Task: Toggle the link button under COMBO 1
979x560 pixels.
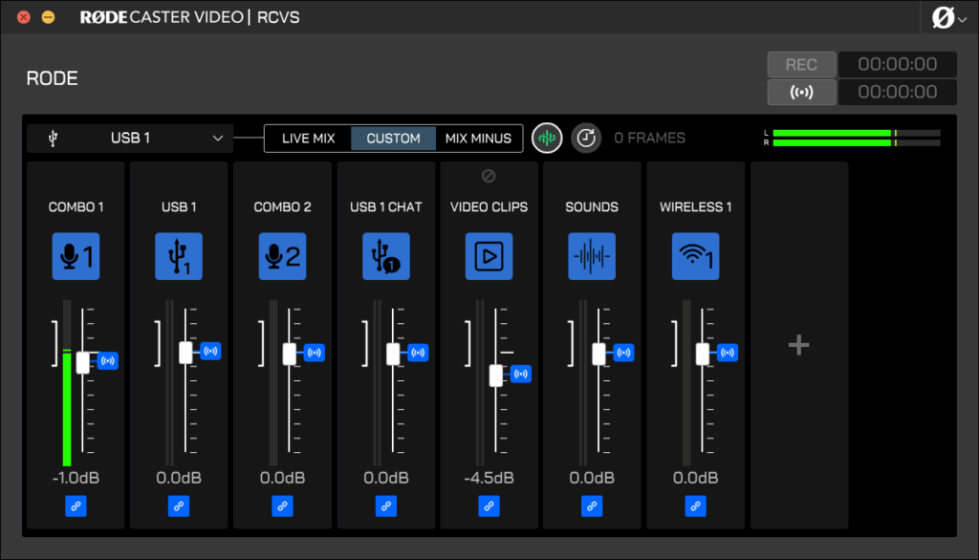Action: [76, 506]
